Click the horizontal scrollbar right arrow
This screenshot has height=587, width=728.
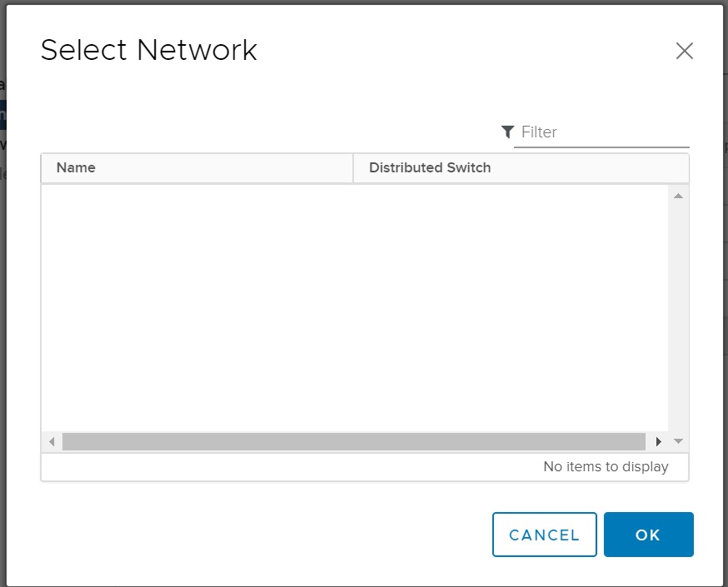click(659, 441)
